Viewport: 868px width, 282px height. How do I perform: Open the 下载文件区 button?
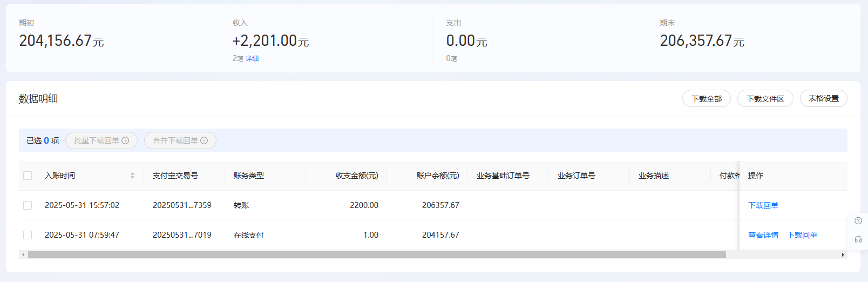765,99
